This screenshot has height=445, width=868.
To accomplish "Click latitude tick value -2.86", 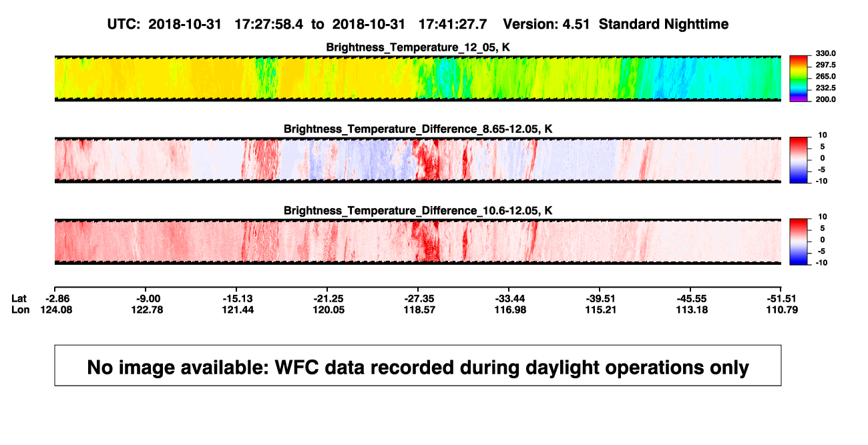I will tap(57, 299).
